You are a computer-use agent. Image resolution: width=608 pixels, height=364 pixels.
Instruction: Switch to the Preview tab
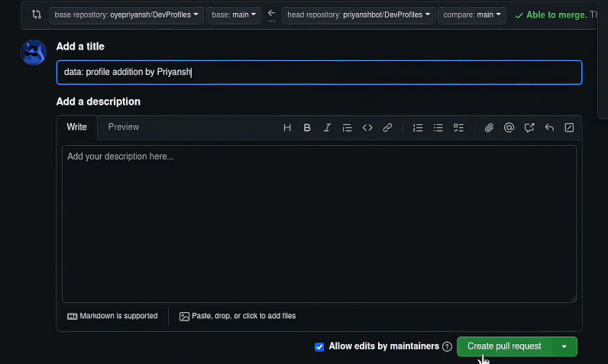[x=123, y=127]
